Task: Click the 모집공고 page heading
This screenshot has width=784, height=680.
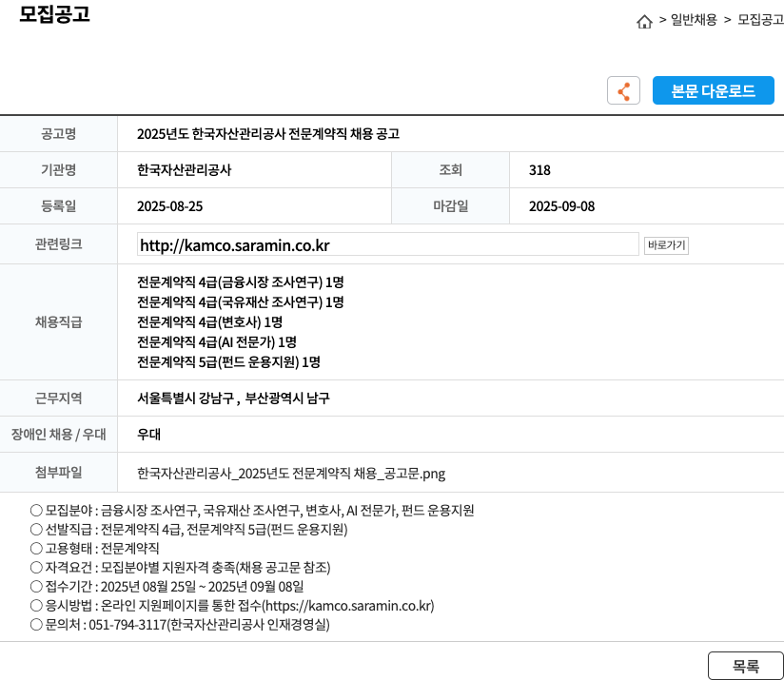Action: (x=54, y=14)
